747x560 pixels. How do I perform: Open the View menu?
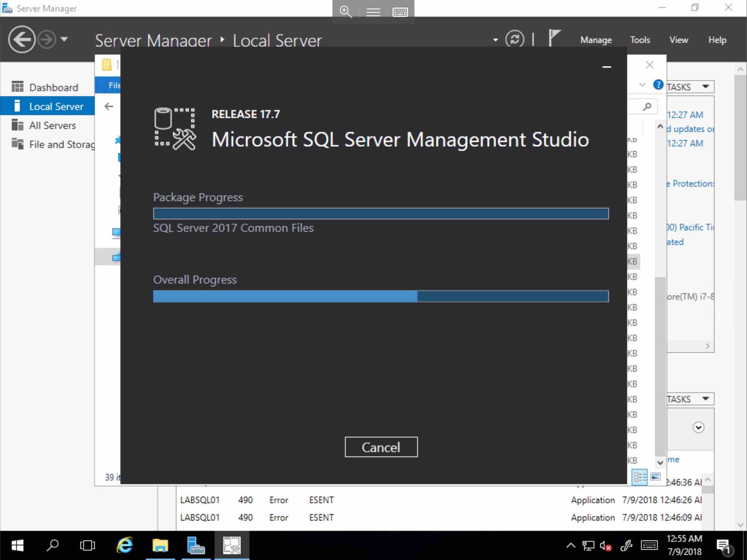678,40
